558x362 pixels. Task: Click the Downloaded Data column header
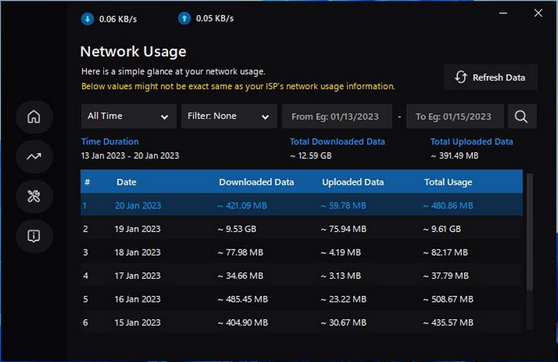tap(256, 182)
